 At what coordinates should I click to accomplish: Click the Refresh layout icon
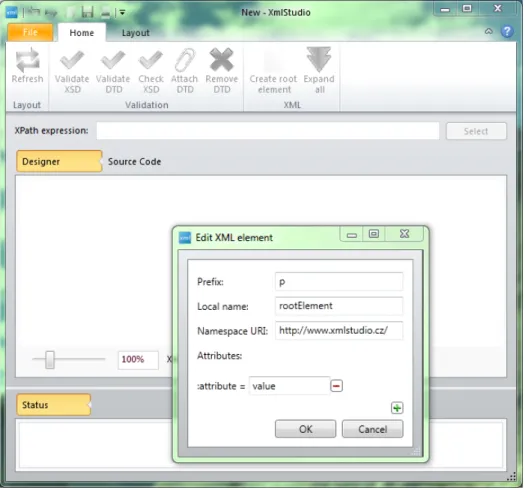(x=28, y=60)
